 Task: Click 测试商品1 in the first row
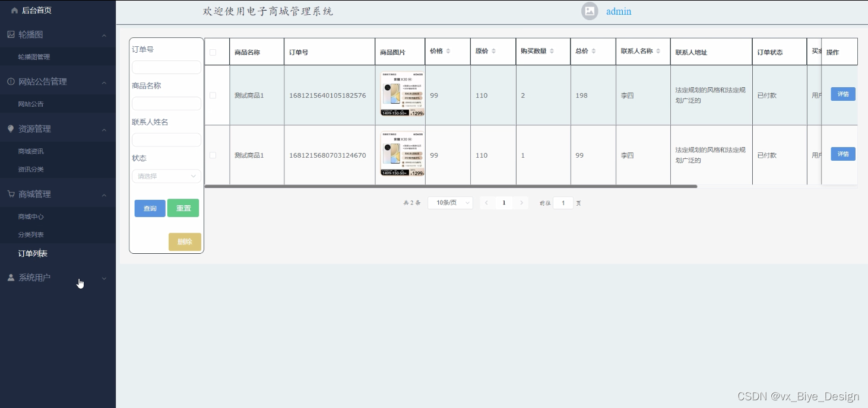[249, 95]
